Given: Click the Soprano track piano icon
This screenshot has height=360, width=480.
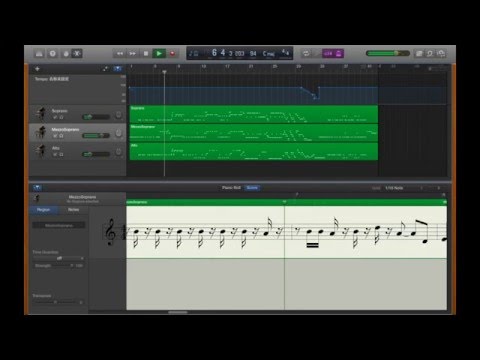Looking at the screenshot, I should tap(41, 114).
